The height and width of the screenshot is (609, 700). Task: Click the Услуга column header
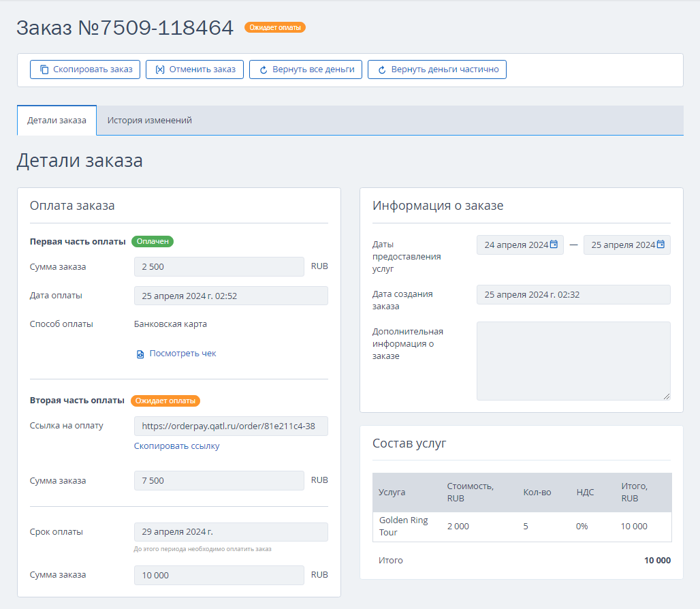pyautogui.click(x=392, y=492)
